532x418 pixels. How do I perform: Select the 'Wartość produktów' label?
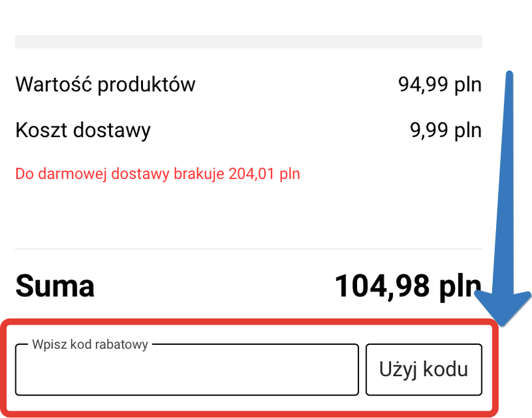[105, 85]
